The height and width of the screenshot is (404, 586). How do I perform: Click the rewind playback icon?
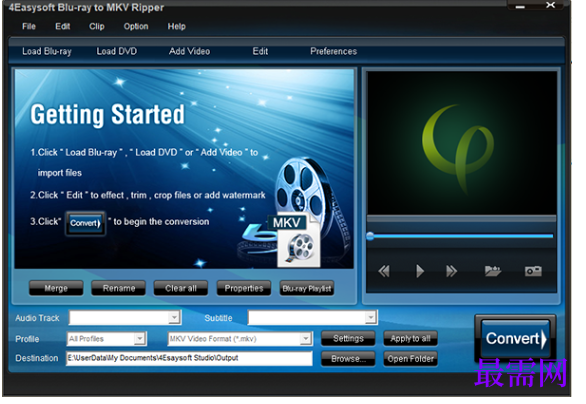[384, 271]
